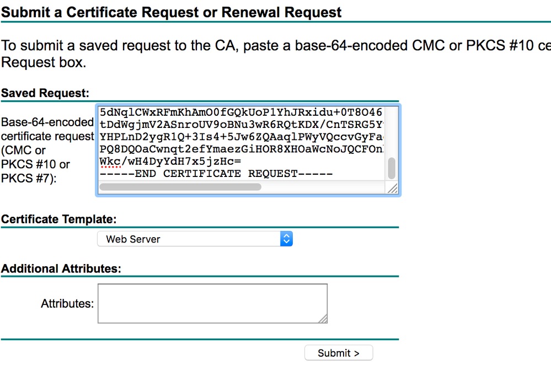
Task: Click the resize grip of the Saved Request box
Action: pos(393,188)
